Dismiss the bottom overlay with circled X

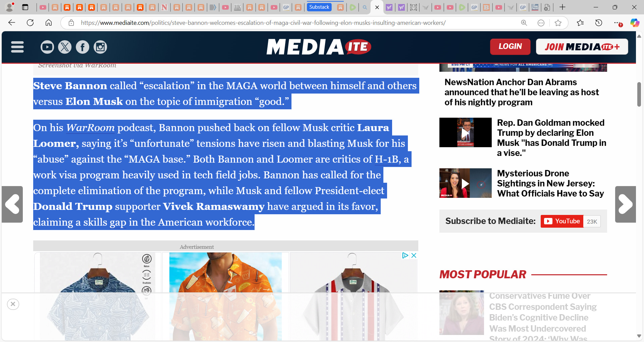pos(13,304)
